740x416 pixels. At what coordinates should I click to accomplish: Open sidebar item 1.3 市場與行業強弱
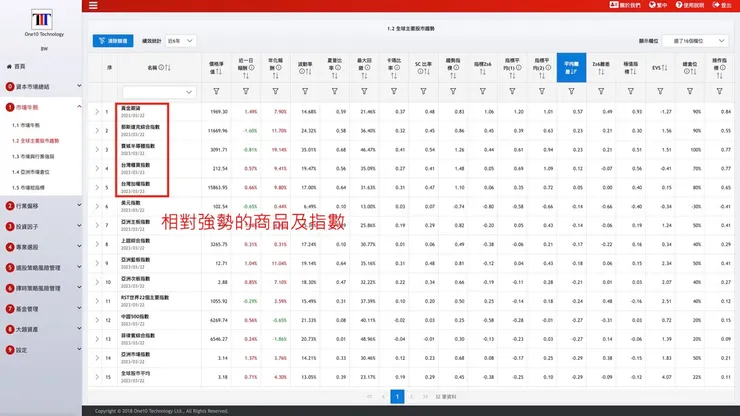(33, 156)
